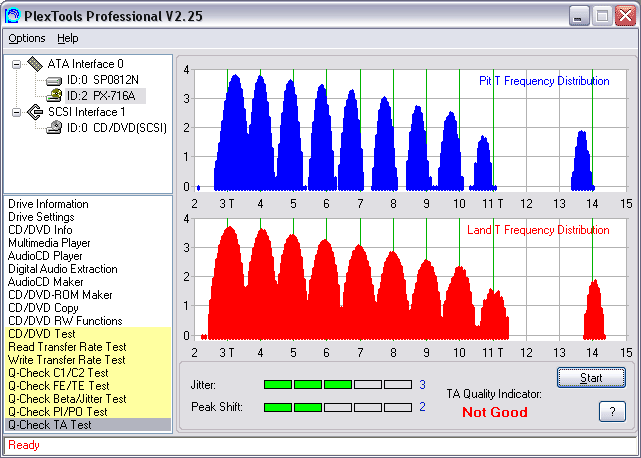
Task: Collapse the SCSI Interface 1 tree node
Action: [x=16, y=112]
